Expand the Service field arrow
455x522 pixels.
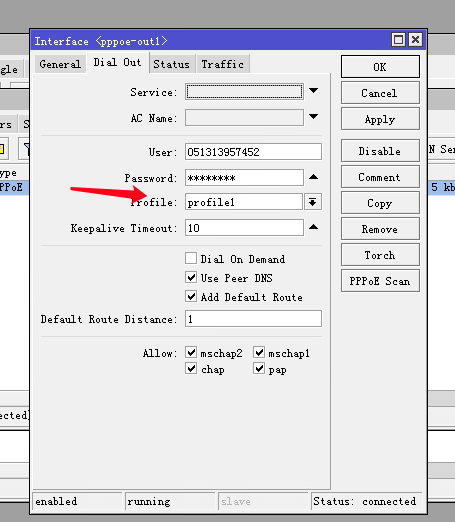click(313, 91)
